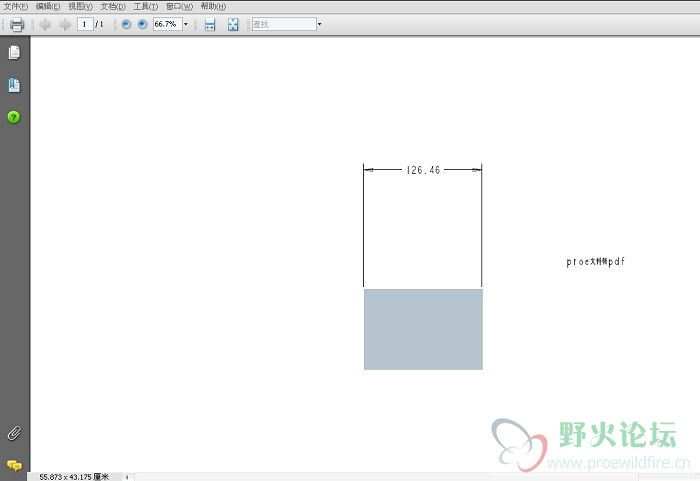
Task: Open the 文档(D) menu
Action: [x=113, y=6]
